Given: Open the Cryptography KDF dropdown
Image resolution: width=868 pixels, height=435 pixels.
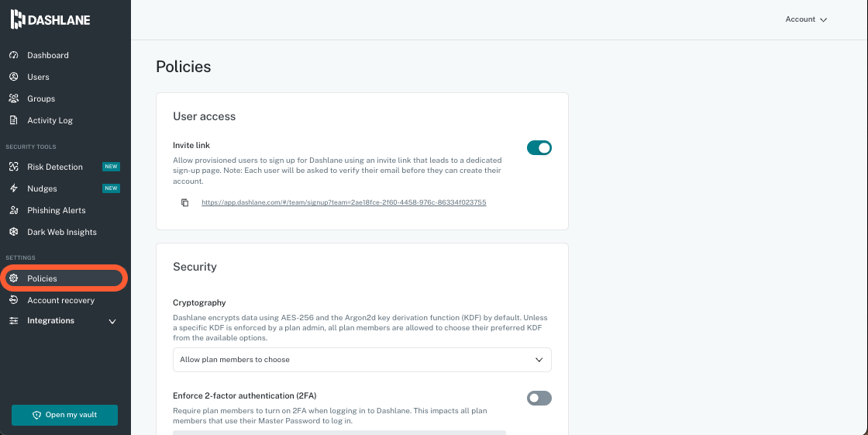Looking at the screenshot, I should point(362,360).
